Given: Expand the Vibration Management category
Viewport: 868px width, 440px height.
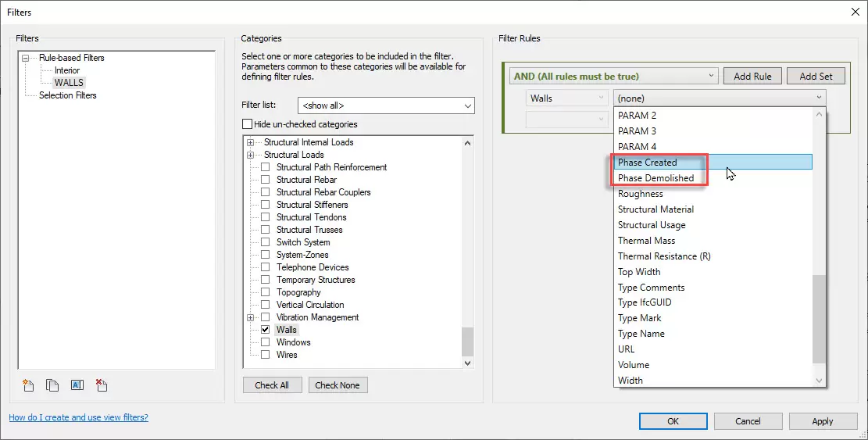Looking at the screenshot, I should pyautogui.click(x=250, y=317).
